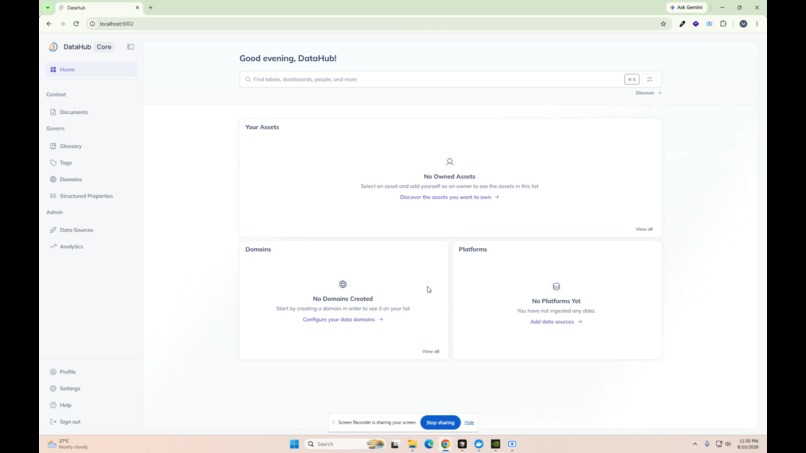Click Discover the assets you want to own
Viewport: 806px width, 453px height.
(x=449, y=197)
